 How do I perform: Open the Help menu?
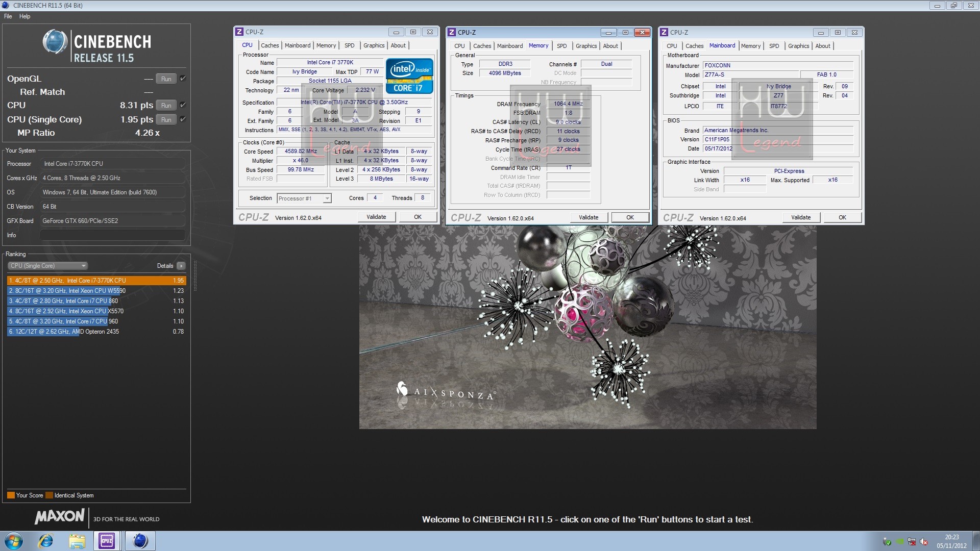[24, 16]
